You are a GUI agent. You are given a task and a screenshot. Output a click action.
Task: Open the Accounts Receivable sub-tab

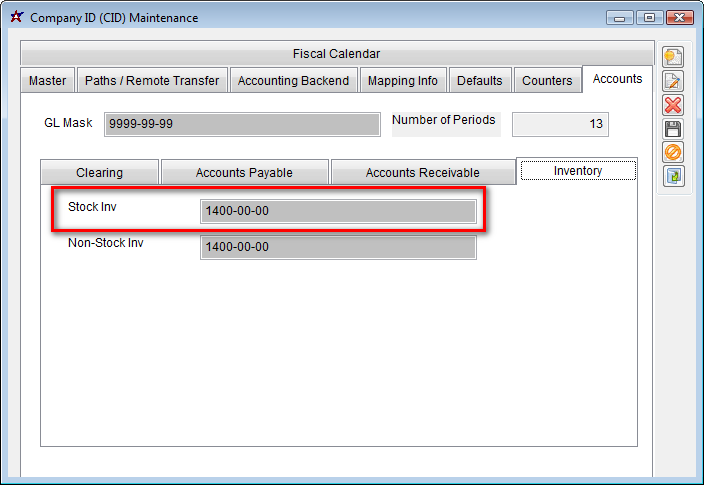pyautogui.click(x=422, y=173)
